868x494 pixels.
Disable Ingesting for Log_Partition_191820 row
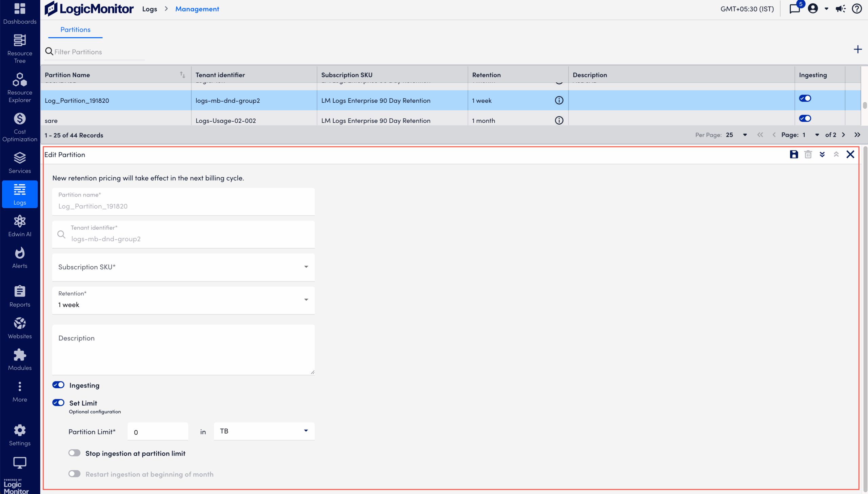tap(805, 98)
